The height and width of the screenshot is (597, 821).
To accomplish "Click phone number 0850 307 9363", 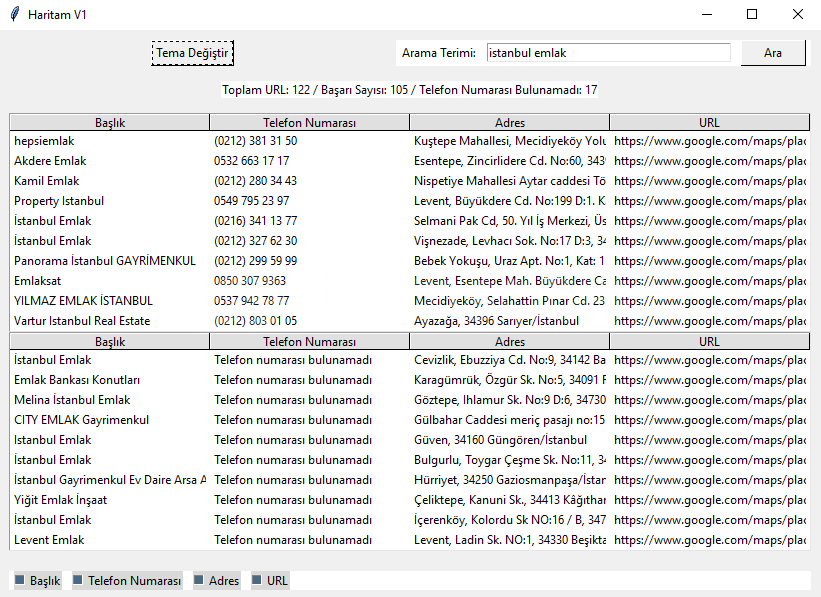I will (250, 281).
